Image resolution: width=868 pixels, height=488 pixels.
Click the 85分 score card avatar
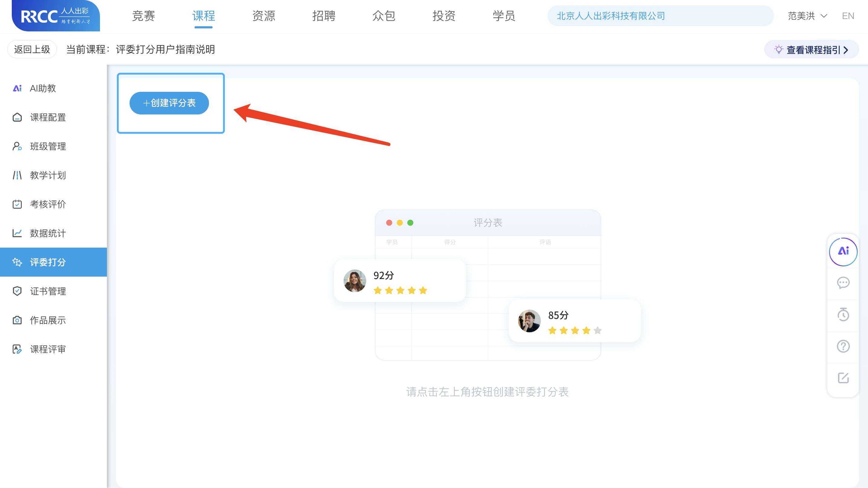coord(529,321)
